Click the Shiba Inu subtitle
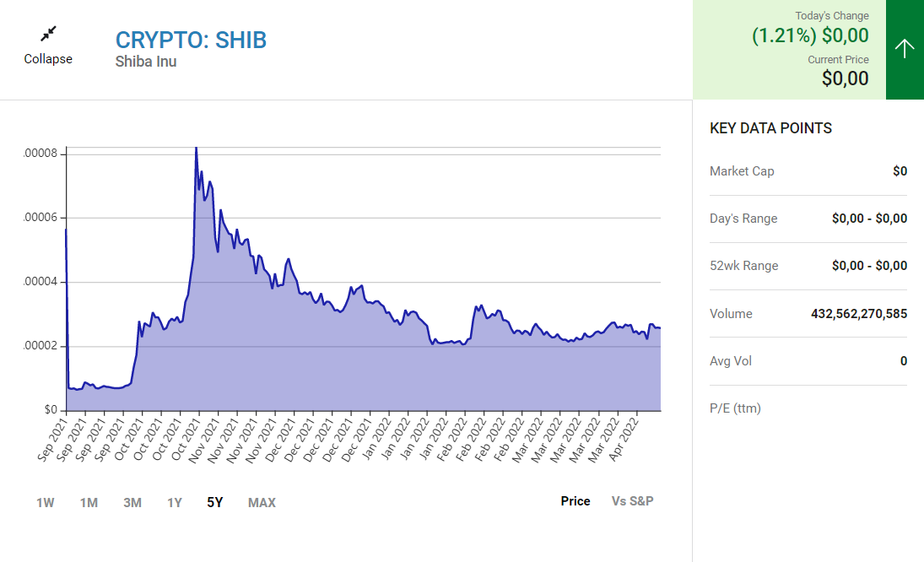924x562 pixels. pyautogui.click(x=146, y=62)
